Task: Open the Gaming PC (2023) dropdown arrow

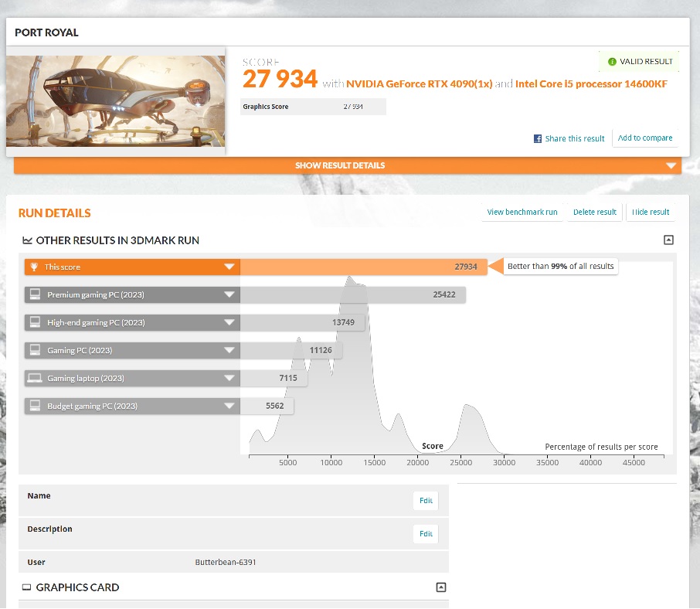Action: pyautogui.click(x=229, y=351)
